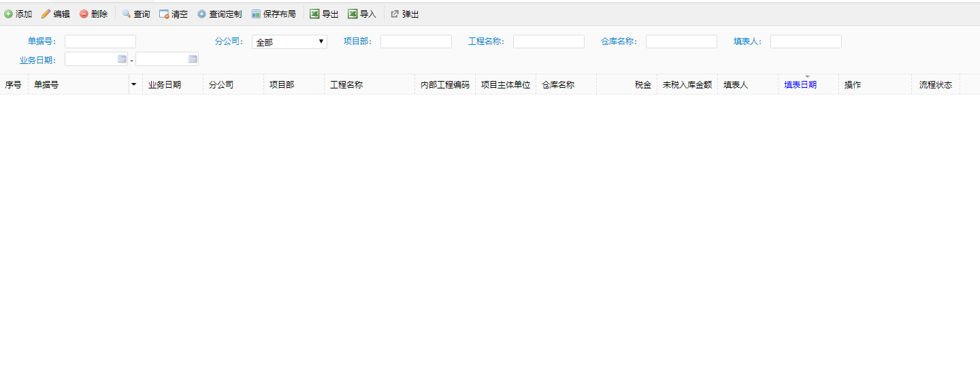Open the 业务日期 start date calendar icon
Screen dimensions: 980x381
122,59
